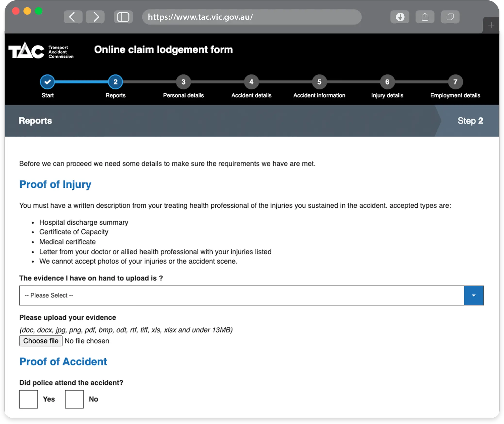This screenshot has height=424, width=504.
Task: Click the Choose file button
Action: [x=41, y=341]
